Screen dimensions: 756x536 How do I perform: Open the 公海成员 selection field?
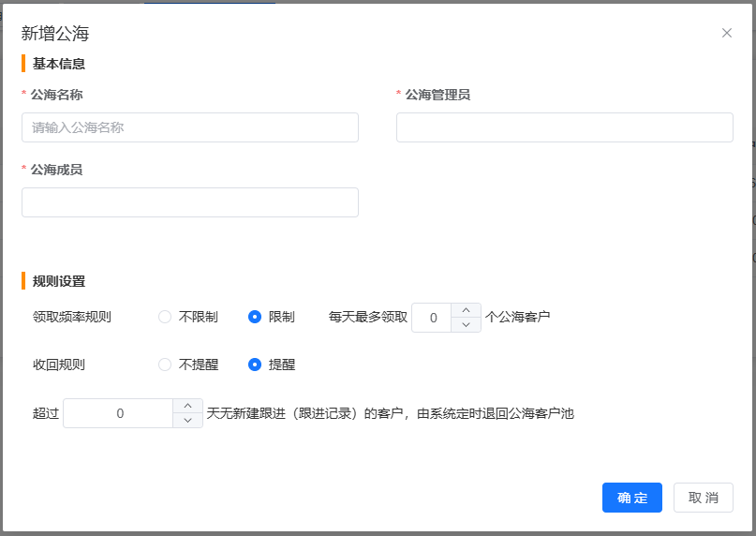[x=190, y=202]
